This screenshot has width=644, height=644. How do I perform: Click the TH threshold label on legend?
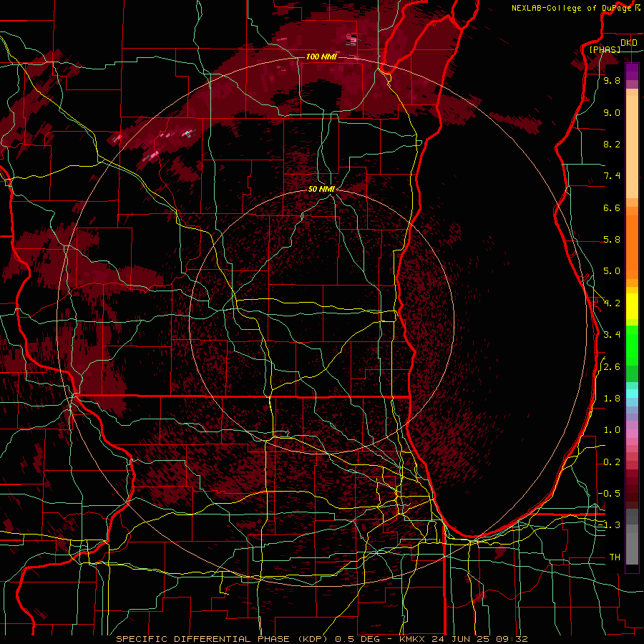coord(615,557)
